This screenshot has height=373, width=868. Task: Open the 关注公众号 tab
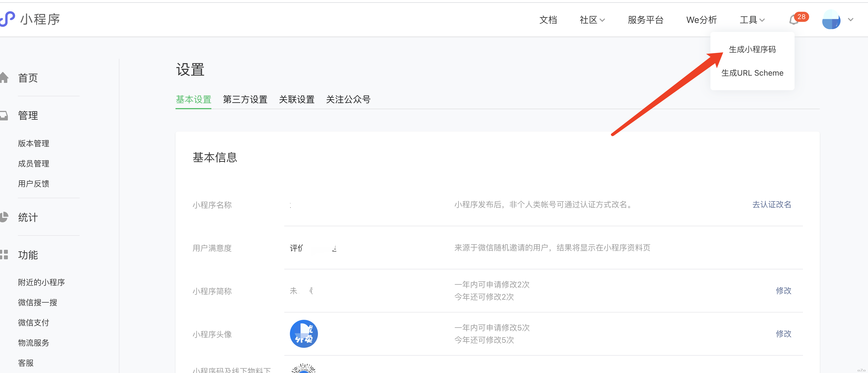(348, 99)
